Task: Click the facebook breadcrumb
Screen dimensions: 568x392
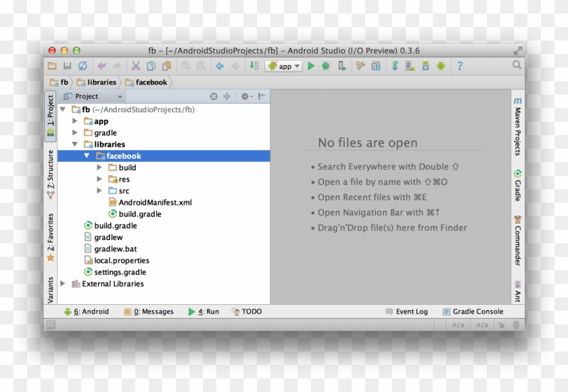Action: 146,82
